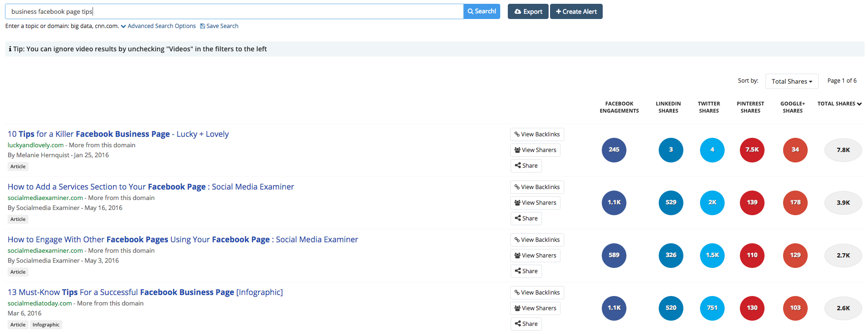Click the 326 LinkedIn shares bubble
This screenshot has width=868, height=334.
point(671,255)
